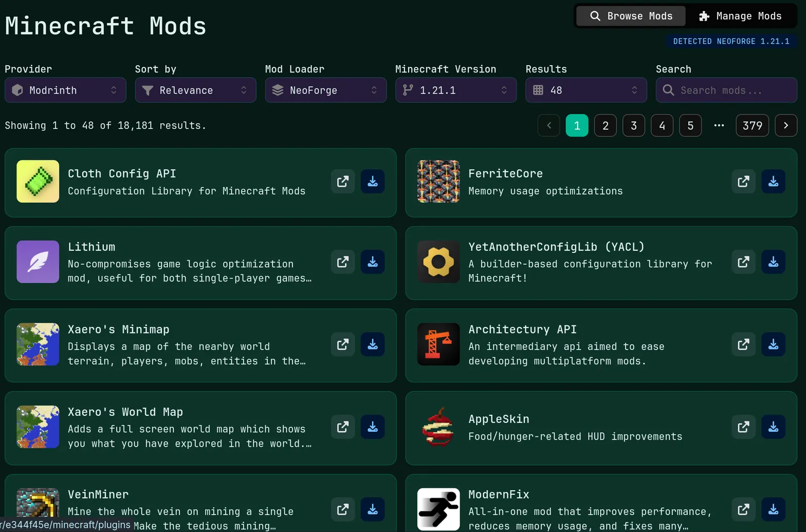Download YetAnotherConfigLib (YACL)

tap(773, 262)
